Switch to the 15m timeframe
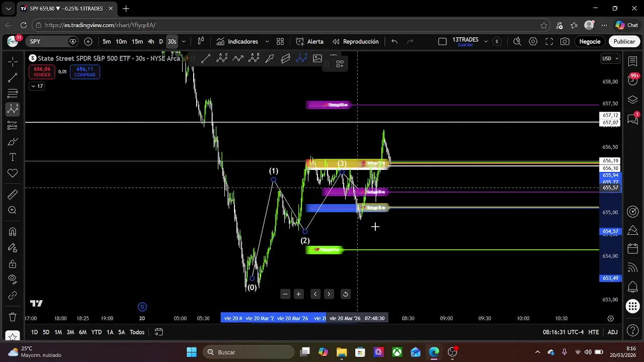Image resolution: width=644 pixels, height=362 pixels. [137, 42]
